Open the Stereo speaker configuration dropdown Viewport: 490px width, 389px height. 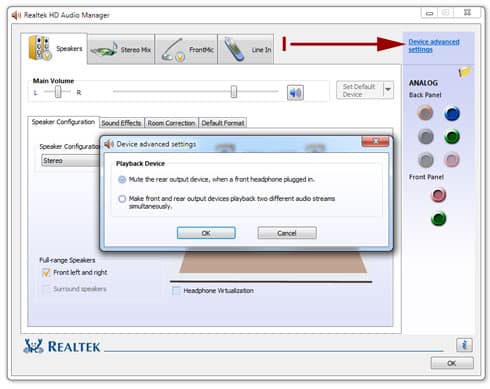[x=71, y=161]
